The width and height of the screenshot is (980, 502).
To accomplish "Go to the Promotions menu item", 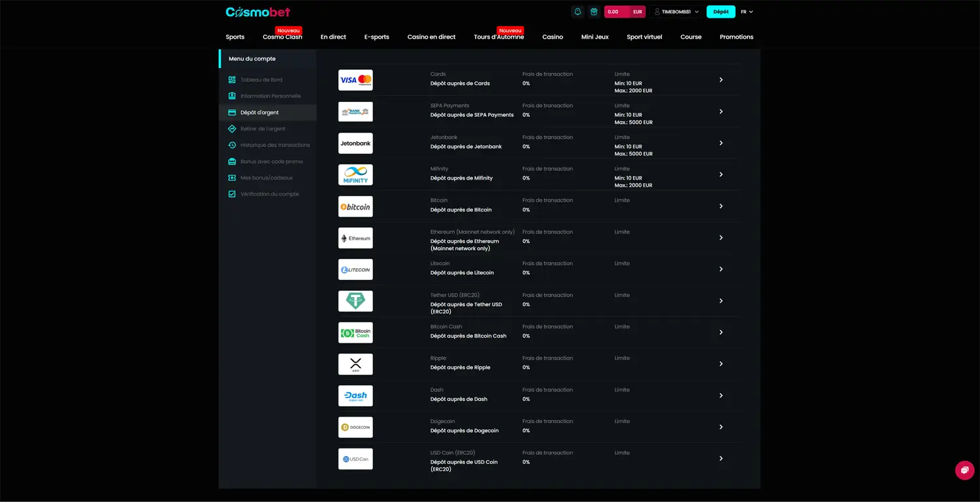I will point(736,37).
